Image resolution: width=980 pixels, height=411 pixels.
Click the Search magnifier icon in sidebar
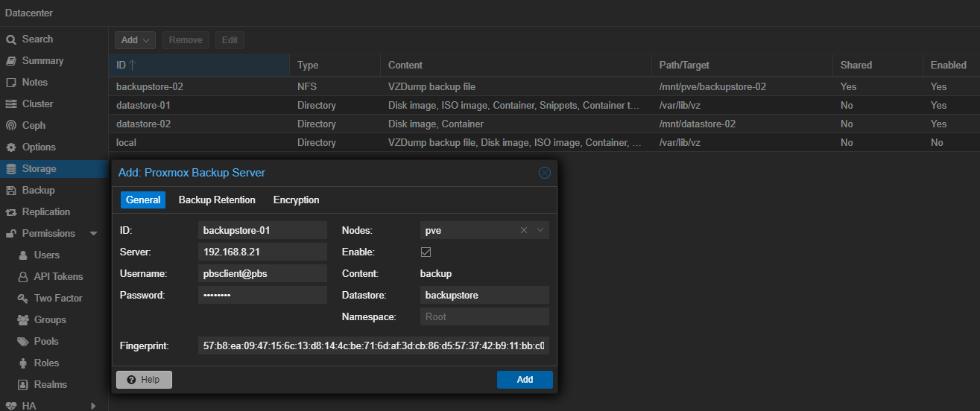coord(11,39)
